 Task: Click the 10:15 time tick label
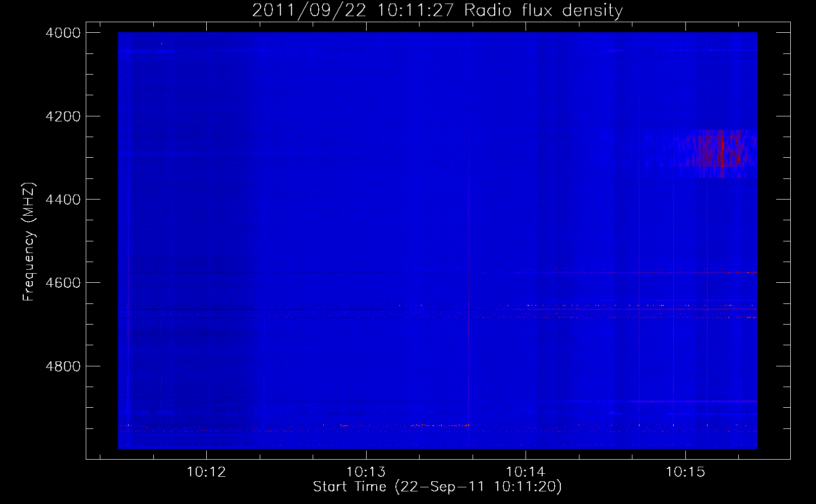(x=685, y=472)
